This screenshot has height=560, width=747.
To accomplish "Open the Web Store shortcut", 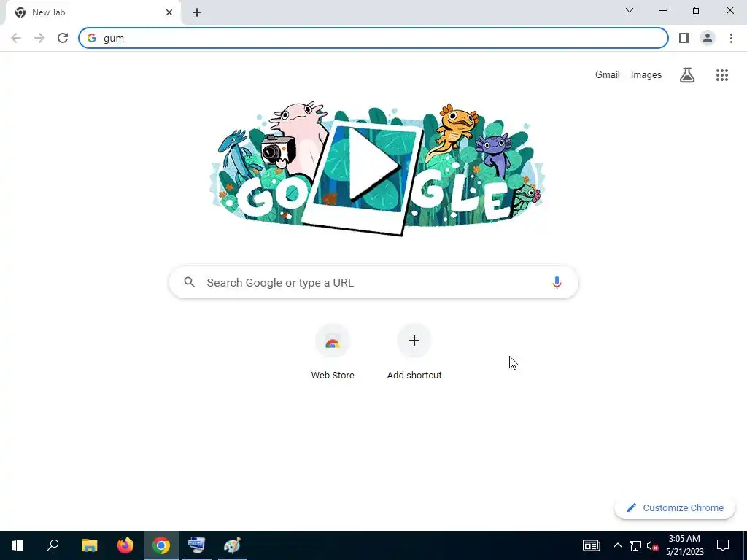I will click(333, 352).
